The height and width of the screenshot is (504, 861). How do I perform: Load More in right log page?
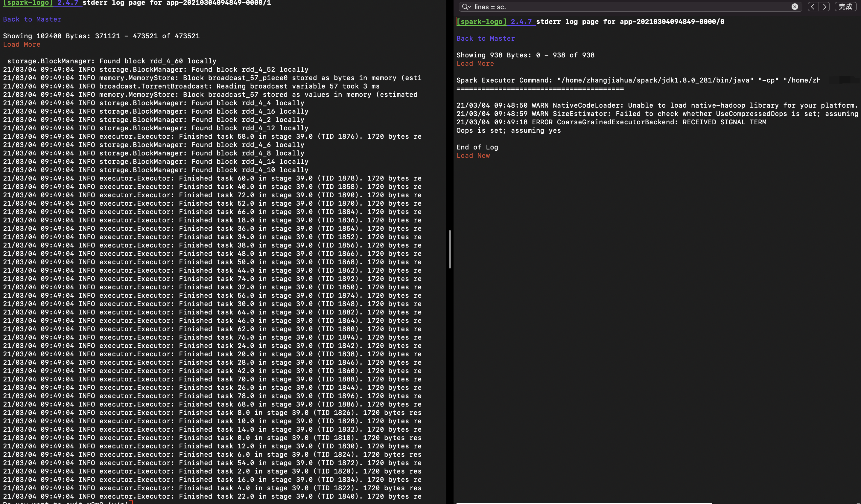(475, 63)
